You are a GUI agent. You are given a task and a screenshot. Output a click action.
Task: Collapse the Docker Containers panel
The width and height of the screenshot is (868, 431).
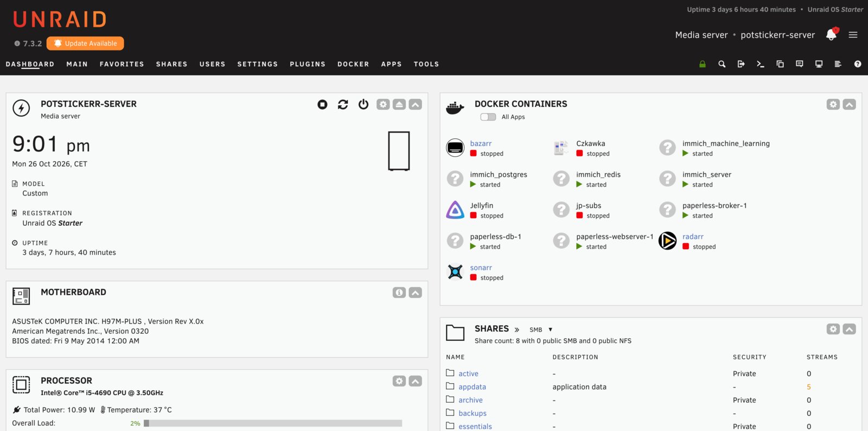850,104
